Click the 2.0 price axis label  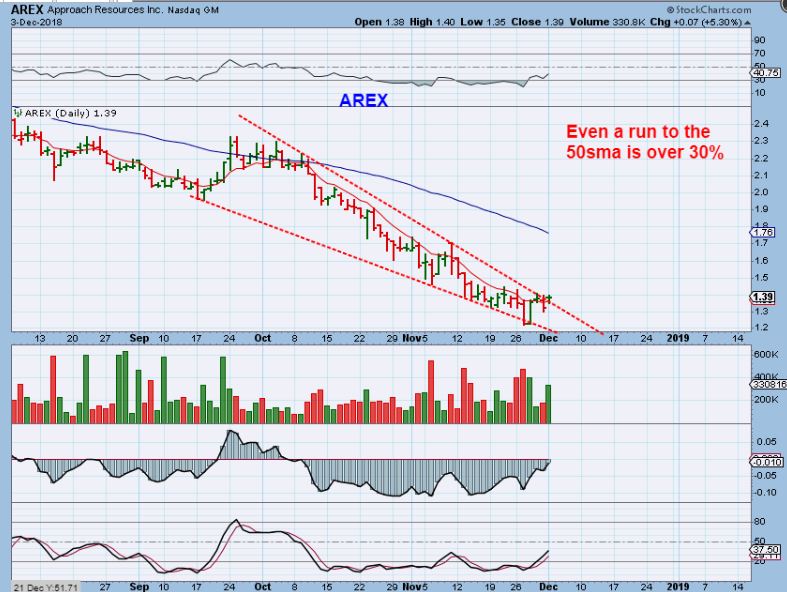tap(761, 192)
